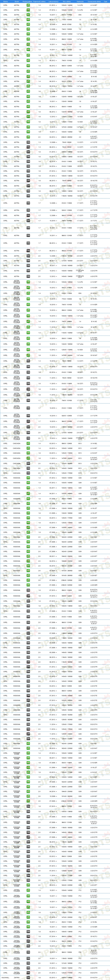
Task: Click diesel ON icon in CASCADA 143kW/194KM row
Action: click(28, 468)
